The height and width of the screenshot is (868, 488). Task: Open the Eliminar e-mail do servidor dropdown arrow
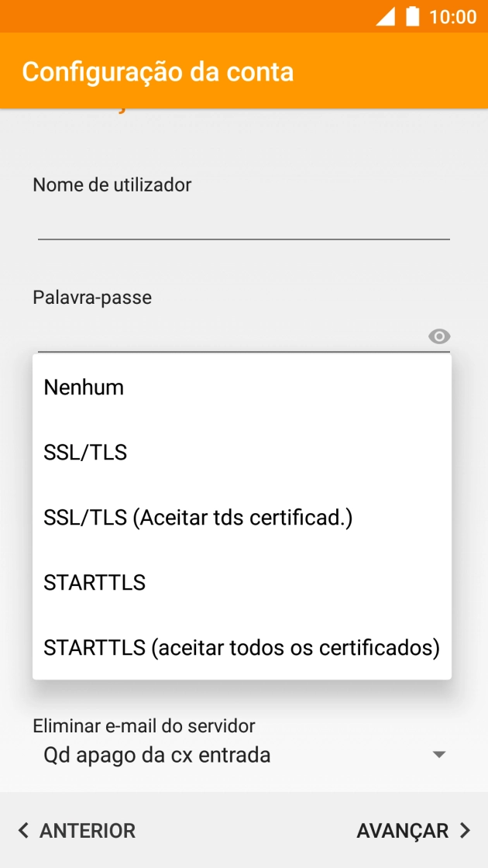(x=439, y=753)
